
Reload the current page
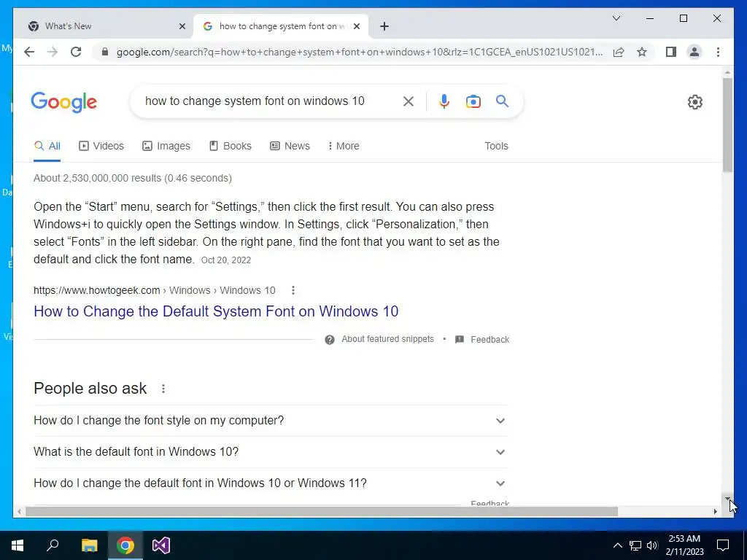point(76,52)
